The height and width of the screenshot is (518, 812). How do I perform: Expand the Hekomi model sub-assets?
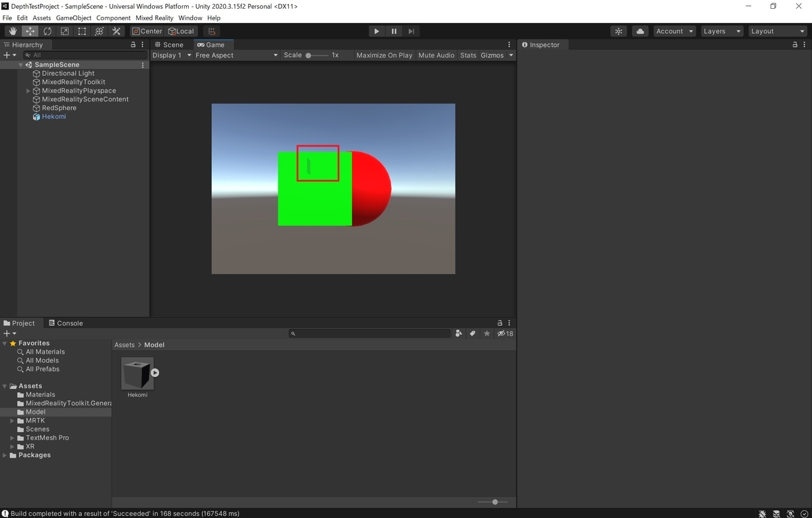[x=155, y=373]
